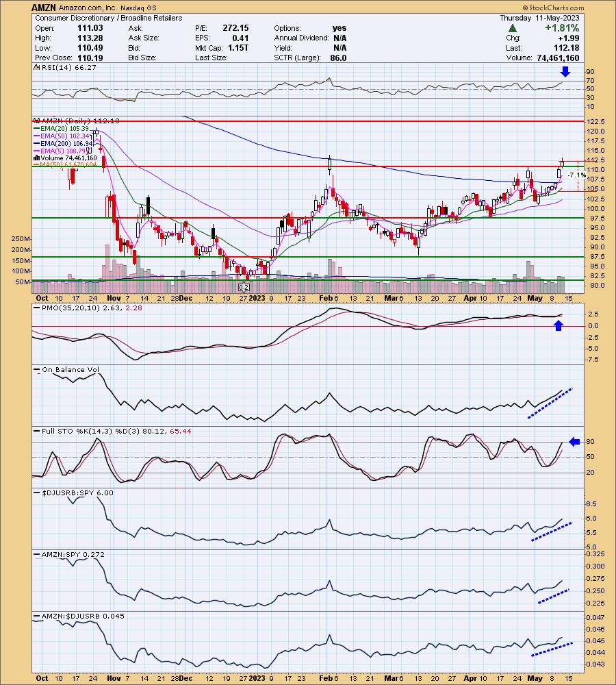Click the SCTR (Large) value '86.0'
Viewport: 616px width, 685px height.
click(338, 58)
